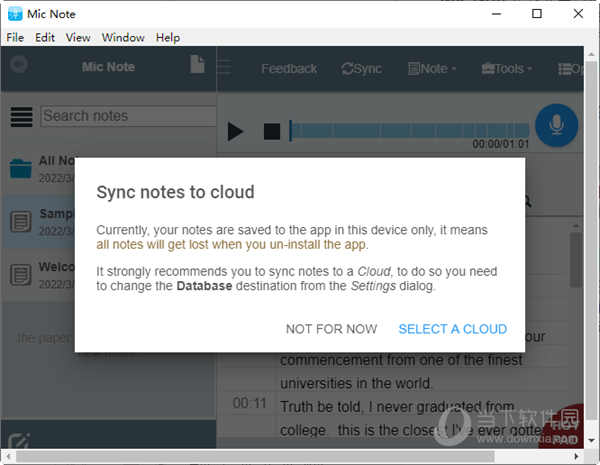Select the Sample note entry

point(39,222)
